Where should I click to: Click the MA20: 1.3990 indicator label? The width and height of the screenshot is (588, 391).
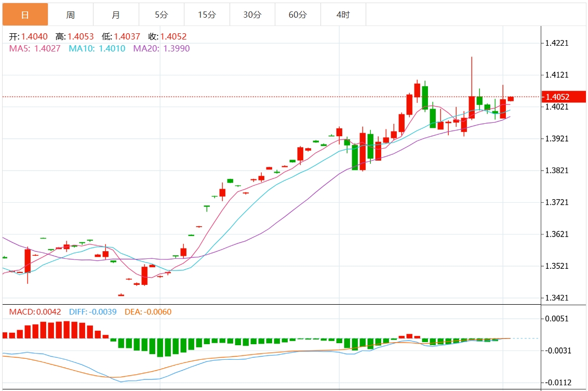[162, 48]
